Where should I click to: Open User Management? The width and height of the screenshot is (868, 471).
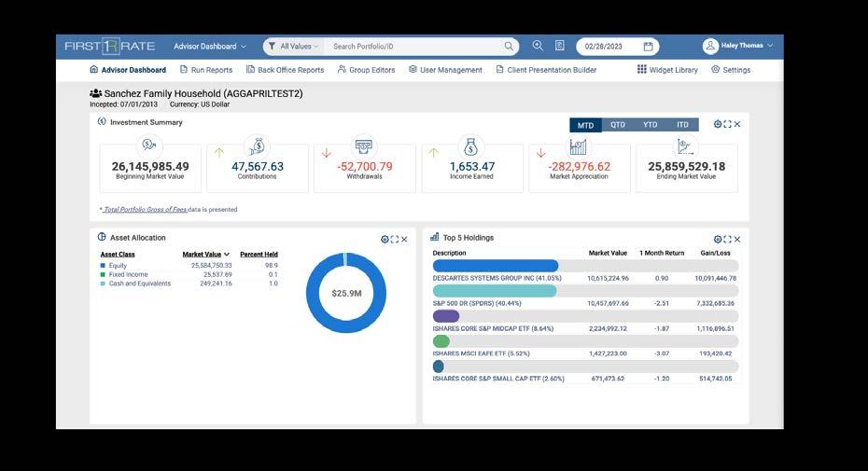click(x=445, y=70)
